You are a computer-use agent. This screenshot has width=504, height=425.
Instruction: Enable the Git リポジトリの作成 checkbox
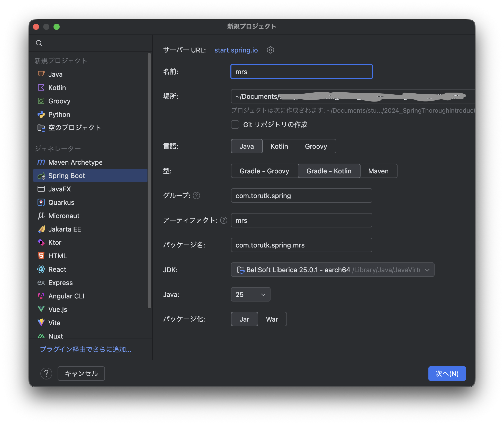[235, 125]
